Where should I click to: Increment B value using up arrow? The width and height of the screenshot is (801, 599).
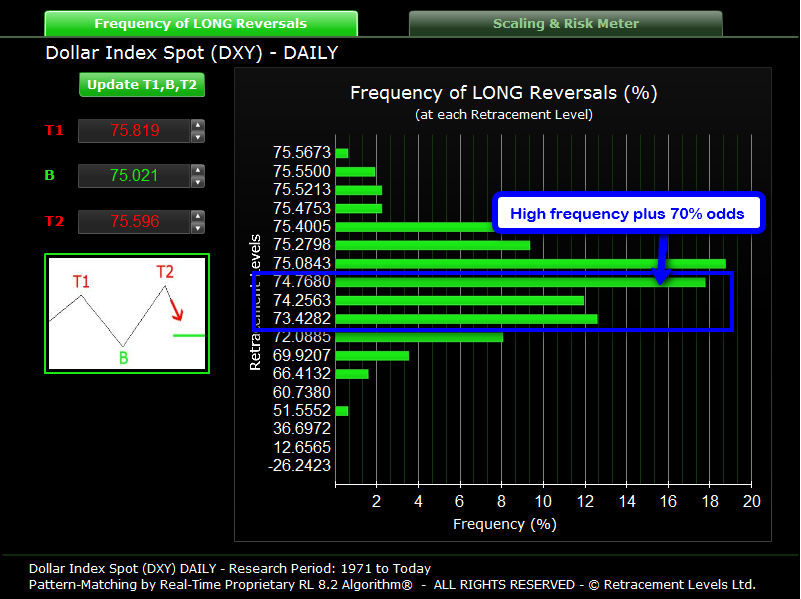pyautogui.click(x=198, y=171)
